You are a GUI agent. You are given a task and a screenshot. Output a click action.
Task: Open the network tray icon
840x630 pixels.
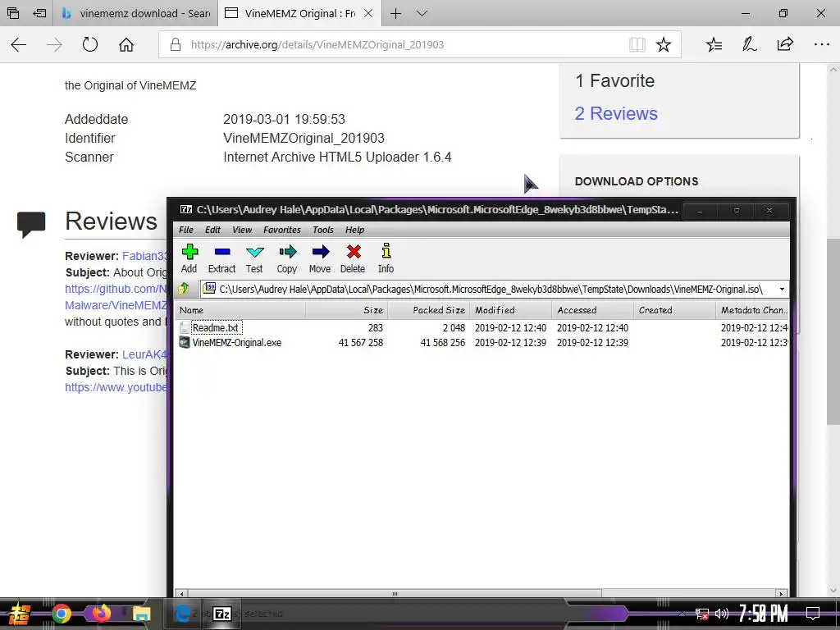pos(701,614)
